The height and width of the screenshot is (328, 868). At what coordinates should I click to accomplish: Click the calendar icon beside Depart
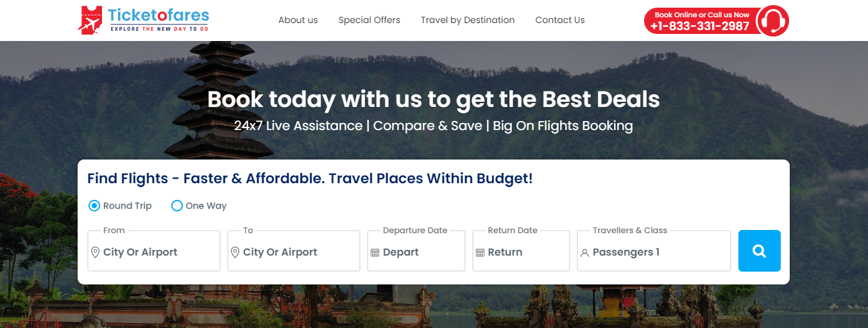coord(375,253)
